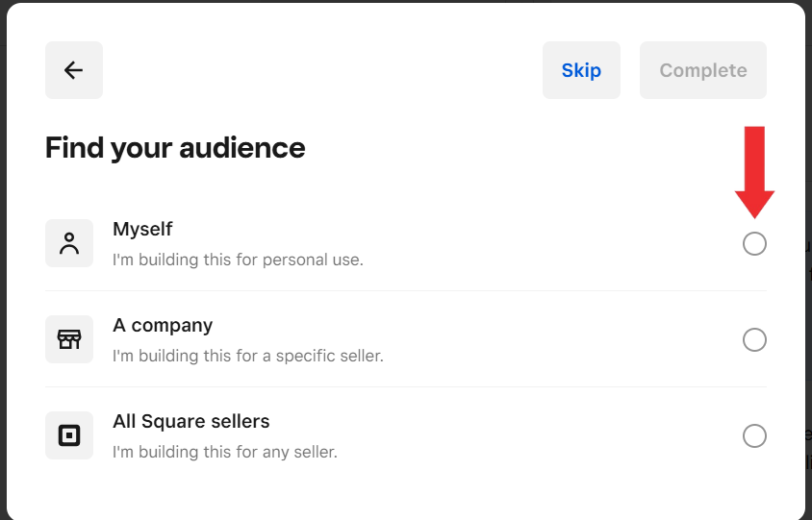Click the "A company" option title
The image size is (812, 520).
pos(163,326)
